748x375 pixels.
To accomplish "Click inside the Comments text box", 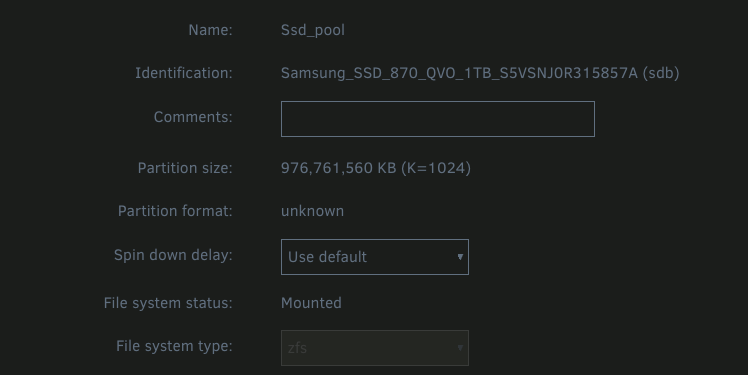I will pyautogui.click(x=437, y=119).
